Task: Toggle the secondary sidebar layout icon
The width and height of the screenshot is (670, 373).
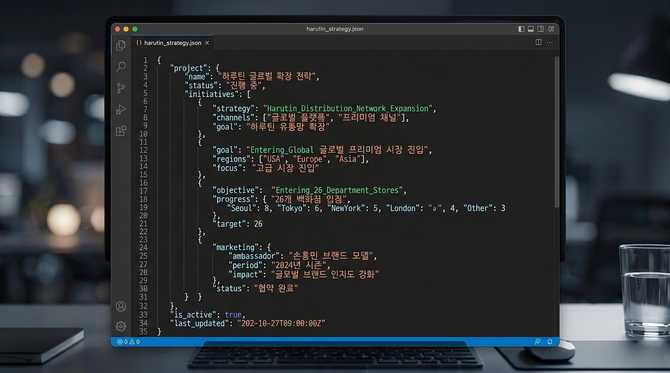Action: pyautogui.click(x=541, y=29)
